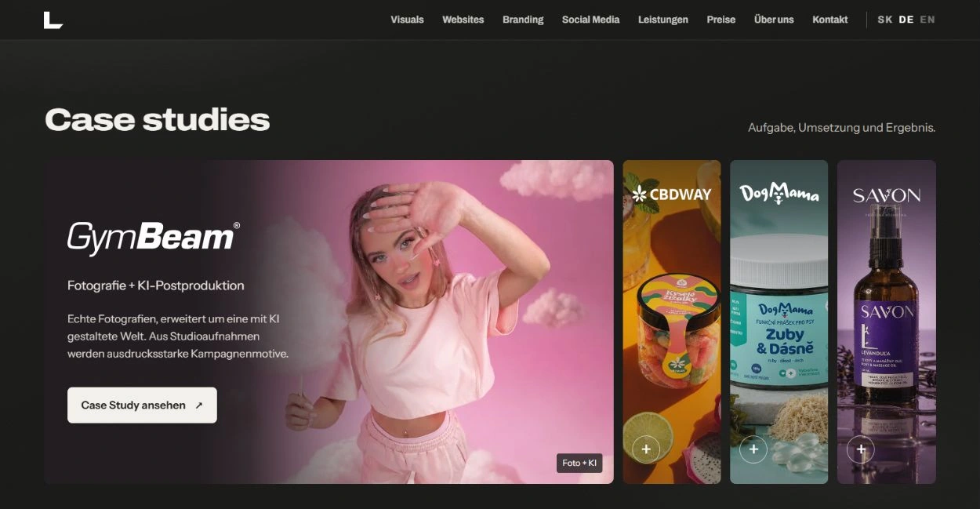Screen dimensions: 980x509
Task: Click the Case Study ansehen button
Action: point(142,405)
